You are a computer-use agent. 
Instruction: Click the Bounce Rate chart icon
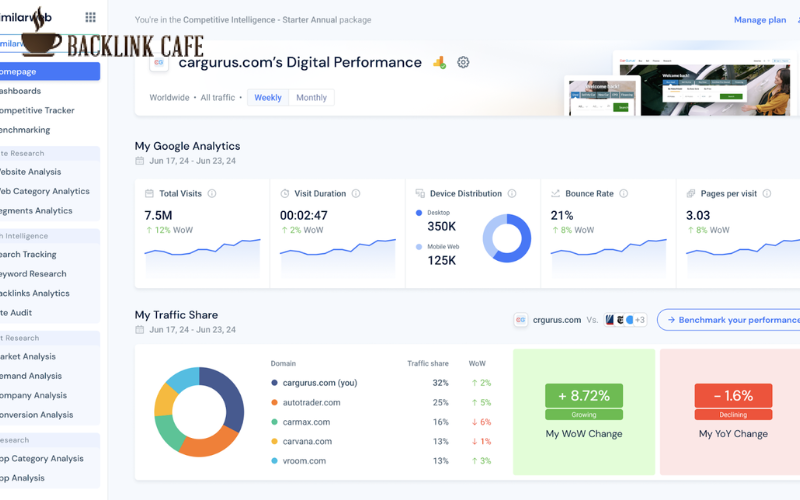[556, 193]
